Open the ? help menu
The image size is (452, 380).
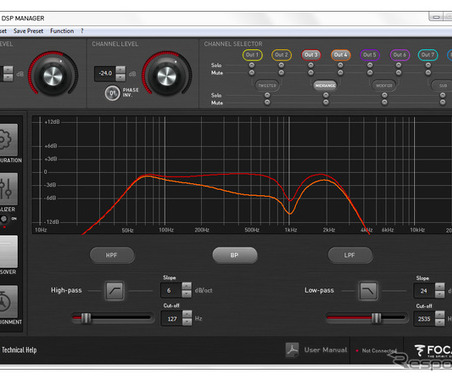point(82,31)
